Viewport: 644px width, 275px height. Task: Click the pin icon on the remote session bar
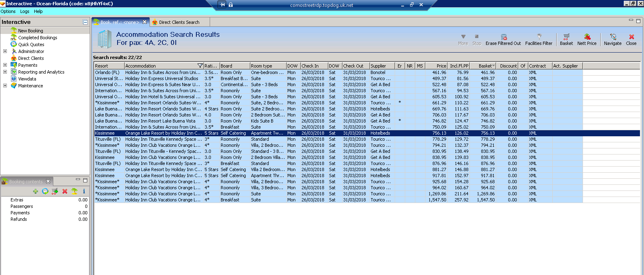pyautogui.click(x=223, y=5)
